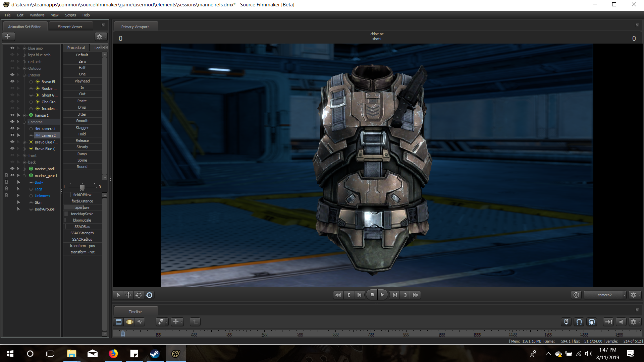Switch to the Element Viewer tab
The image size is (644, 362).
click(x=70, y=27)
